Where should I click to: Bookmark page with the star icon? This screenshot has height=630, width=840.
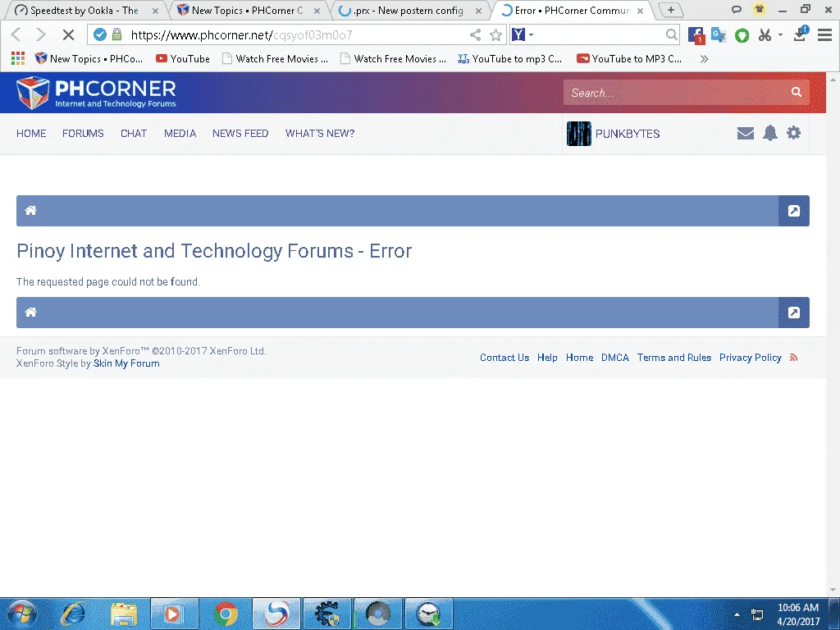click(x=495, y=34)
